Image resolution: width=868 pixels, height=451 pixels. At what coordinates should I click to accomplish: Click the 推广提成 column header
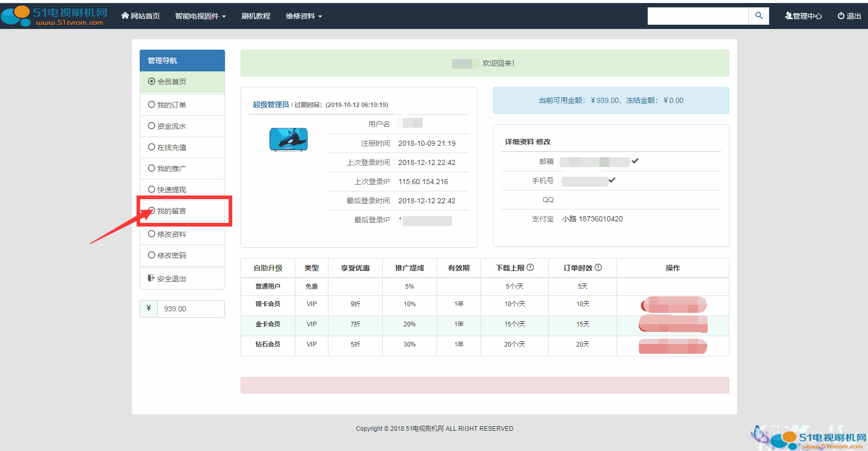click(410, 268)
